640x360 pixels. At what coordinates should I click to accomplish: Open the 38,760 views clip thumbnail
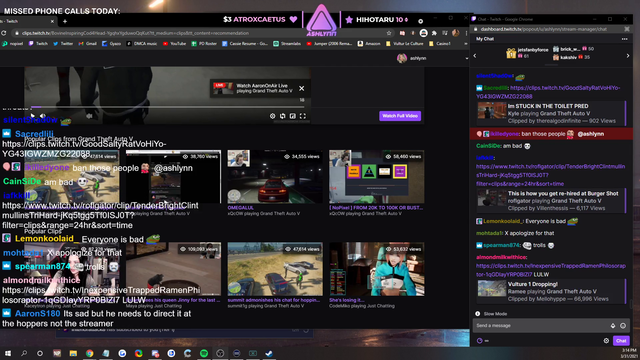(173, 177)
